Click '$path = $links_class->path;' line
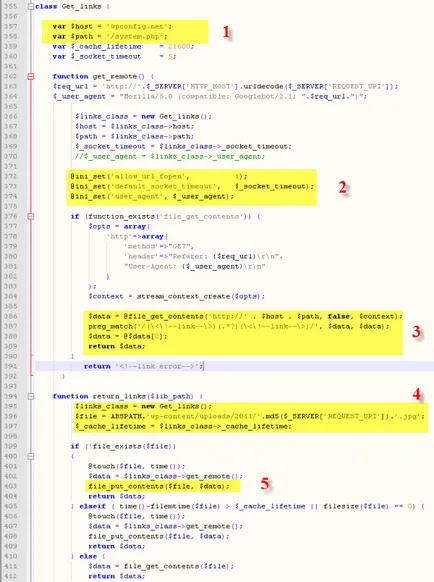This screenshot has width=434, height=582. point(134,136)
